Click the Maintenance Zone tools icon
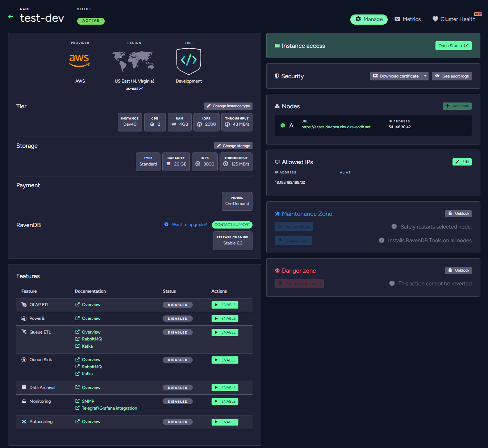The height and width of the screenshot is (448, 488). pyautogui.click(x=277, y=214)
